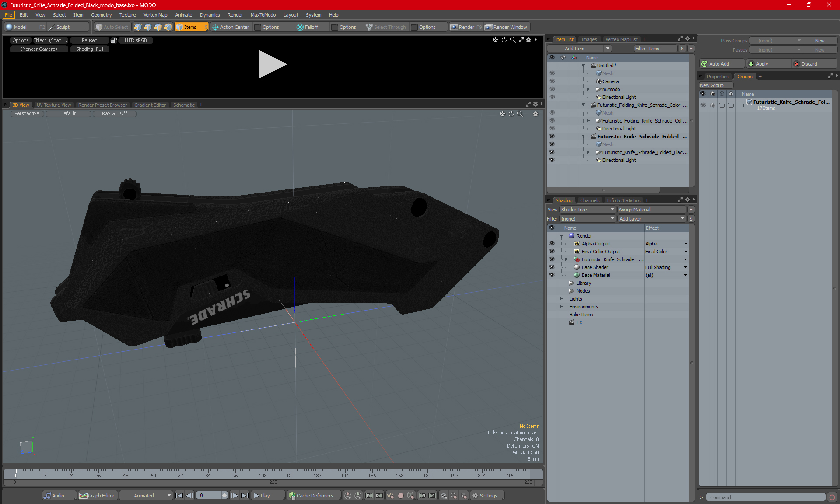
Task: Switch to the Properties tab
Action: (717, 77)
